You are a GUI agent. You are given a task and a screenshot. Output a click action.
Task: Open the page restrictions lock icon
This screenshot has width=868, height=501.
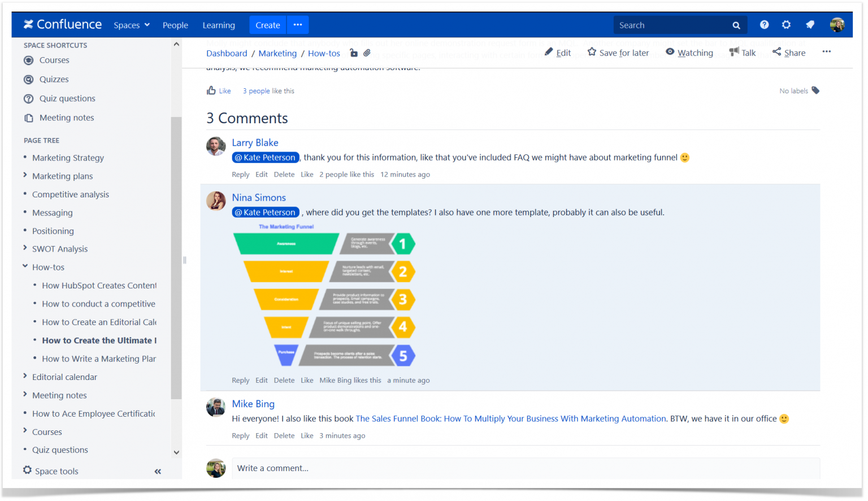coord(354,53)
